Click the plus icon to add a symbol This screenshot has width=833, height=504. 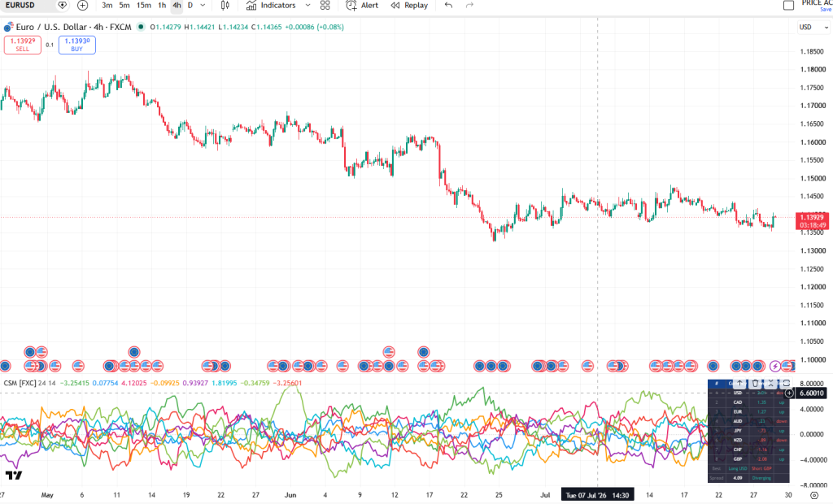click(82, 6)
